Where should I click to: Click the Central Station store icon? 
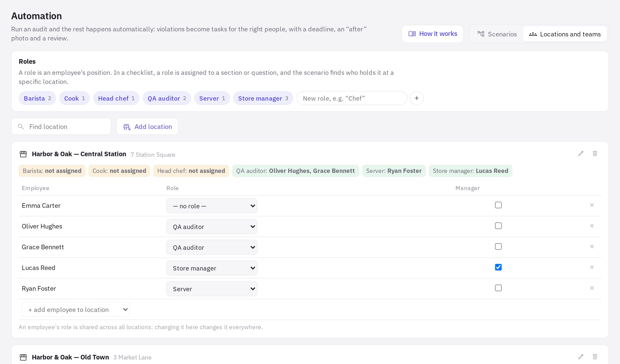pos(23,154)
